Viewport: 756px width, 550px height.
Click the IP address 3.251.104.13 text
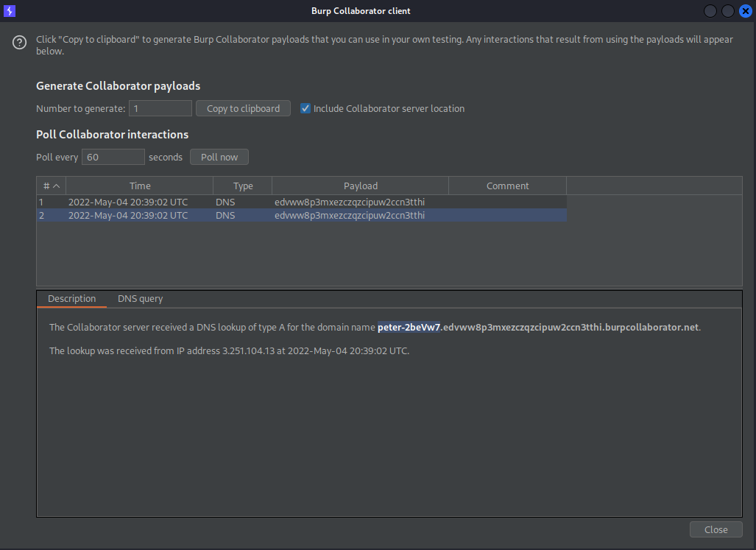248,351
